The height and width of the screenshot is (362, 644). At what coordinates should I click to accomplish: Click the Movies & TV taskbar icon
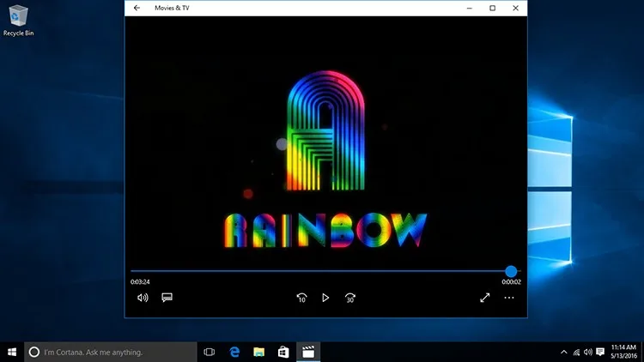coord(308,352)
